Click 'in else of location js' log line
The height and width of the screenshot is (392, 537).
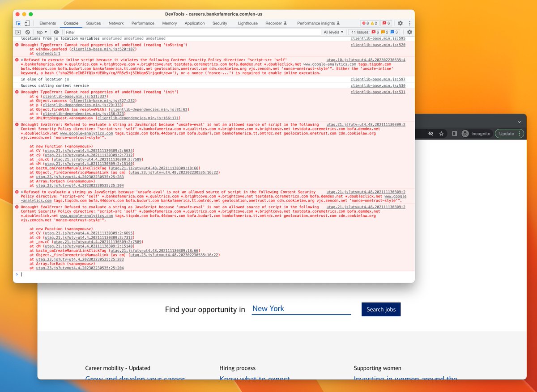point(45,79)
